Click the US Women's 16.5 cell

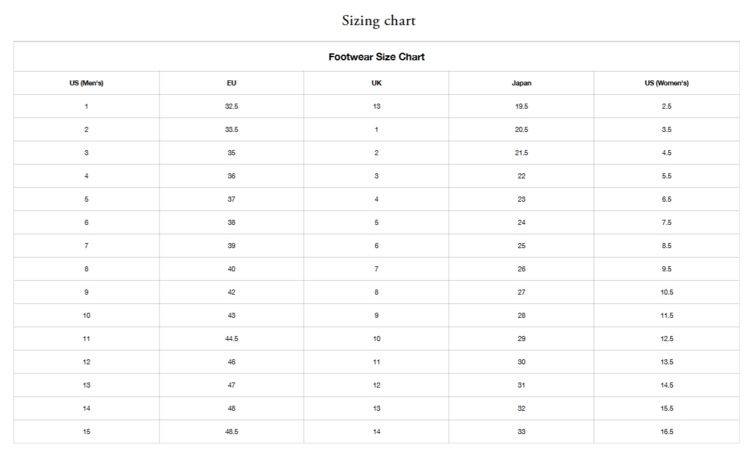[x=666, y=432]
